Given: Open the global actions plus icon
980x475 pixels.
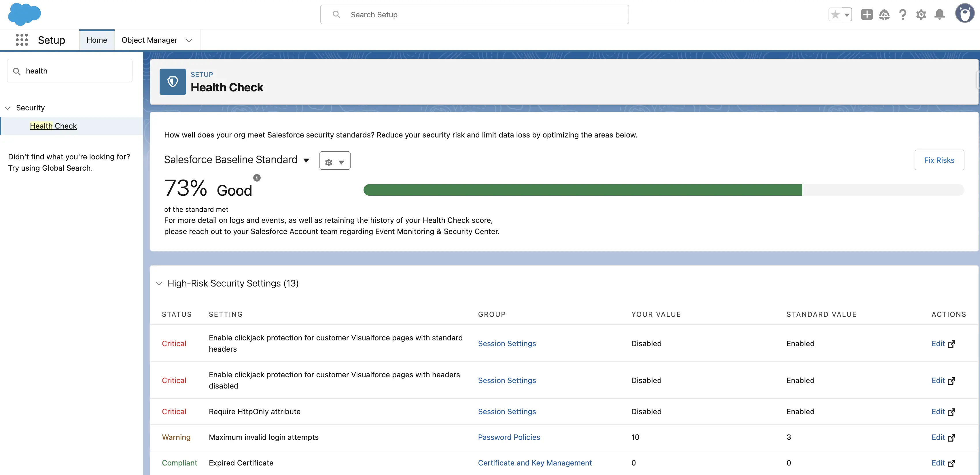Looking at the screenshot, I should [x=867, y=15].
